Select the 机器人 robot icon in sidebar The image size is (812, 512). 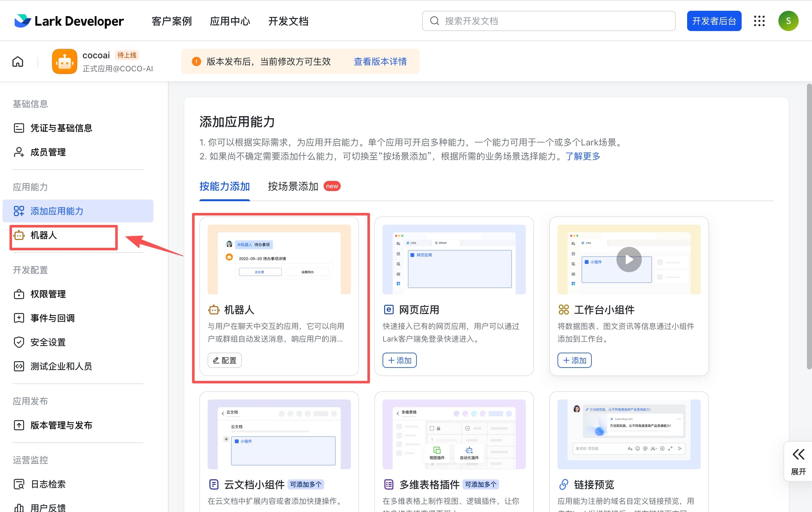click(x=19, y=236)
